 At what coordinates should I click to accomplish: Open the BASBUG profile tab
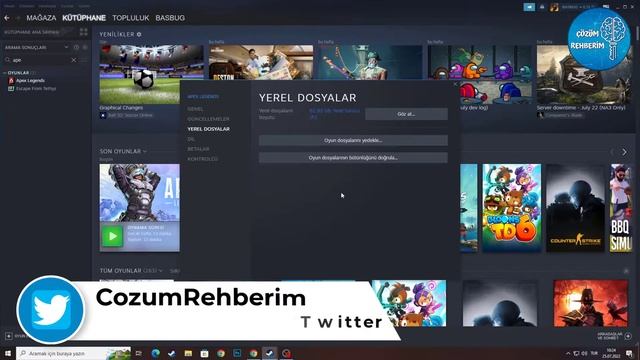click(170, 18)
